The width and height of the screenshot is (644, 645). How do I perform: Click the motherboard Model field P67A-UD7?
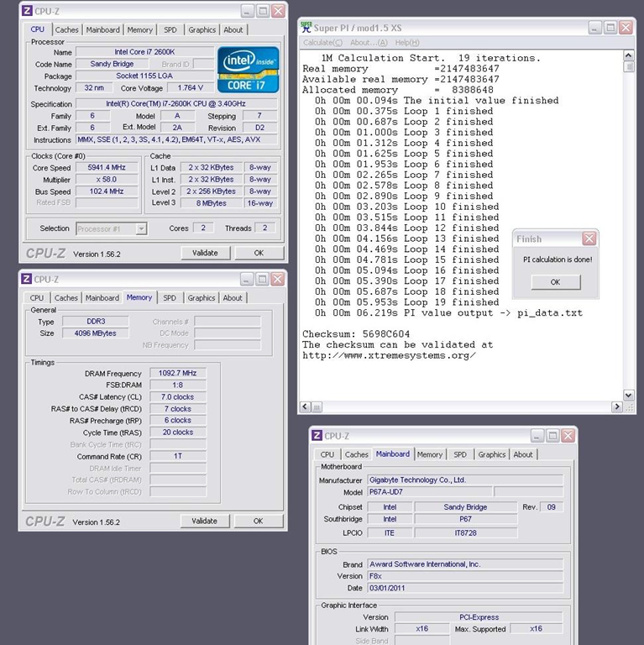(x=430, y=491)
